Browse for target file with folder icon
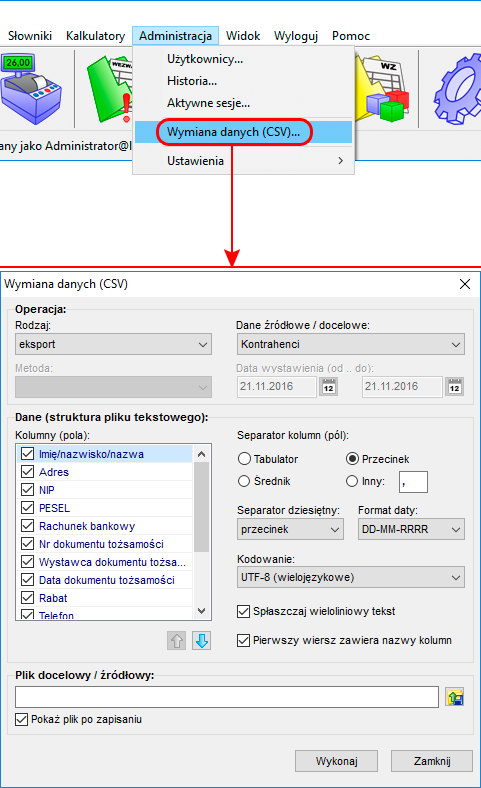Image resolution: width=481 pixels, height=788 pixels. [454, 698]
